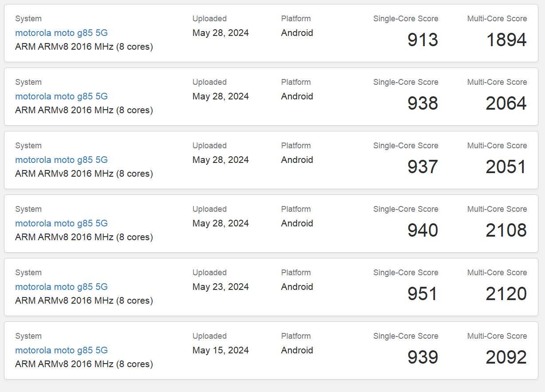Click the single-core score 951

[423, 294]
